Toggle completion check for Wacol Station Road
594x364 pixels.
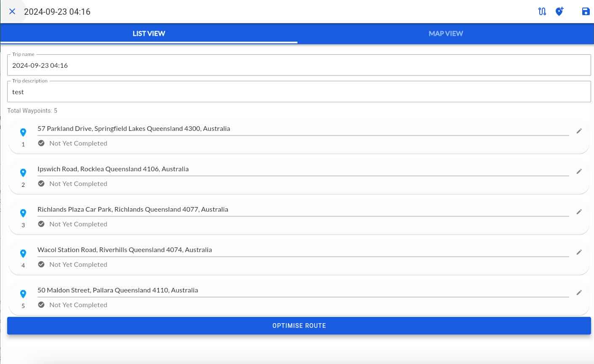(x=41, y=264)
